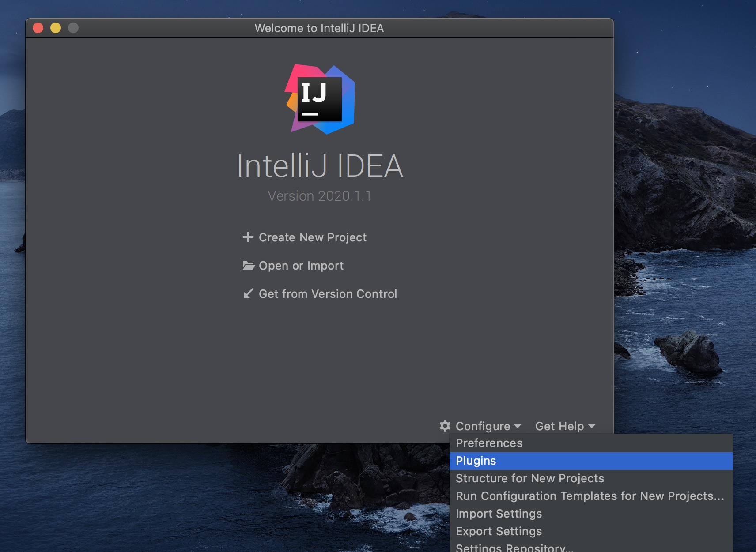Click the plus icon for Create New Project
Image resolution: width=756 pixels, height=552 pixels.
coord(248,237)
